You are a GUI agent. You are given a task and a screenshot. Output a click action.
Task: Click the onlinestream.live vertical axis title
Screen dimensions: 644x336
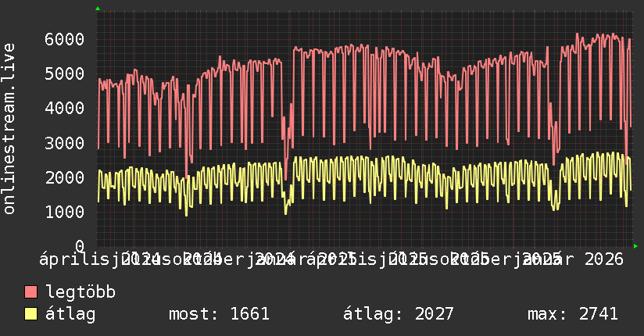pyautogui.click(x=9, y=129)
